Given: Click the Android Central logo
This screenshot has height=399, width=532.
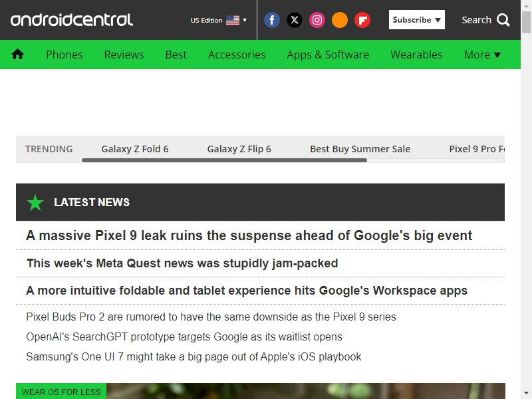Looking at the screenshot, I should [x=72, y=20].
